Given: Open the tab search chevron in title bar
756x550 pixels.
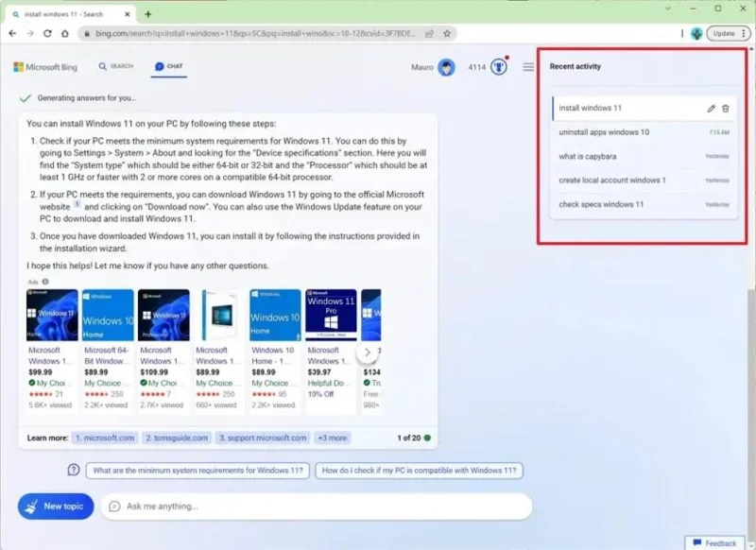Looking at the screenshot, I should pos(668,9).
